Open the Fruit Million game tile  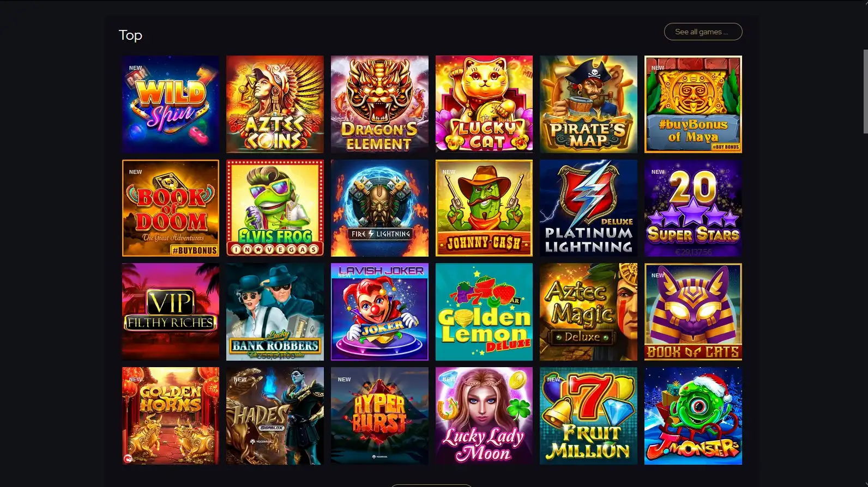coord(588,416)
